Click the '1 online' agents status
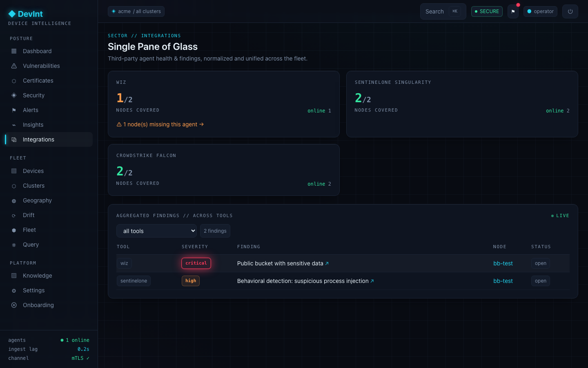The height and width of the screenshot is (368, 588). (x=75, y=340)
